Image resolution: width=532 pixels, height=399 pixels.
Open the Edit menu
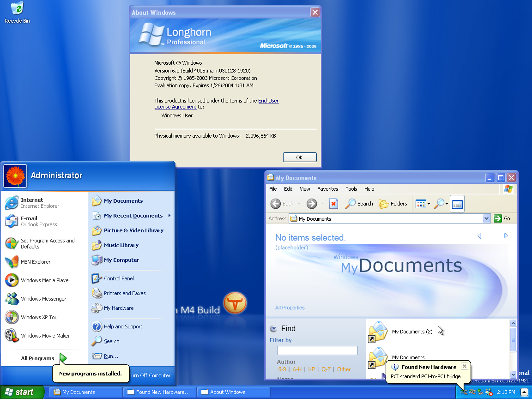pyautogui.click(x=288, y=189)
